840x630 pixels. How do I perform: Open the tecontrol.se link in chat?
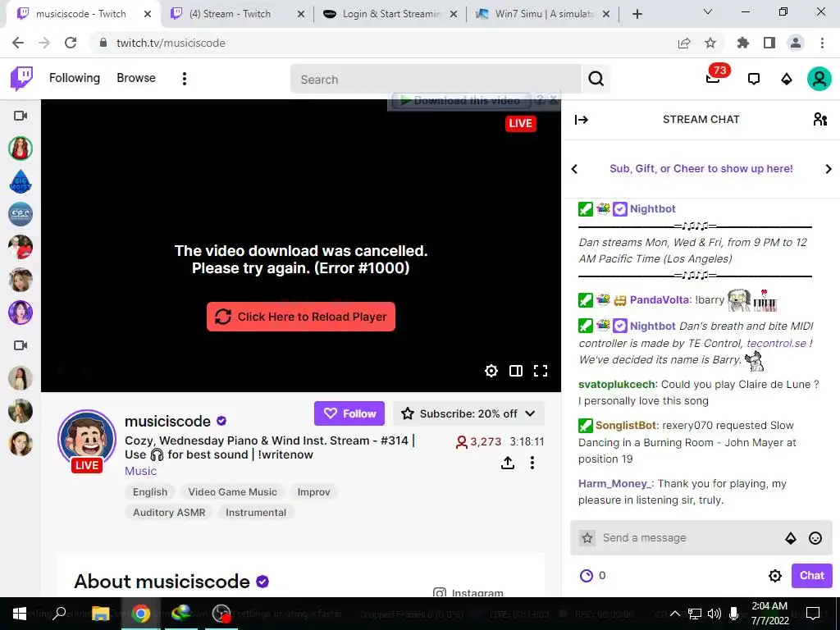click(776, 343)
